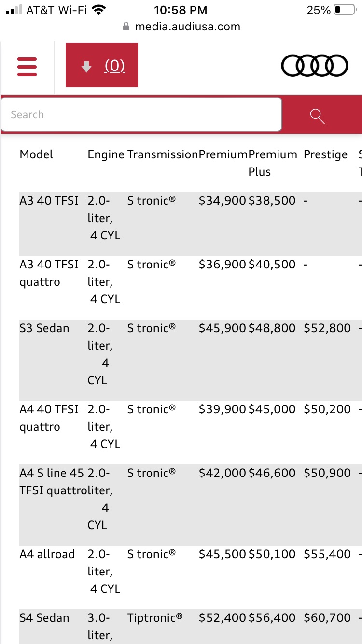Click the S3 Sedan model name
The height and width of the screenshot is (644, 362).
pyautogui.click(x=44, y=328)
